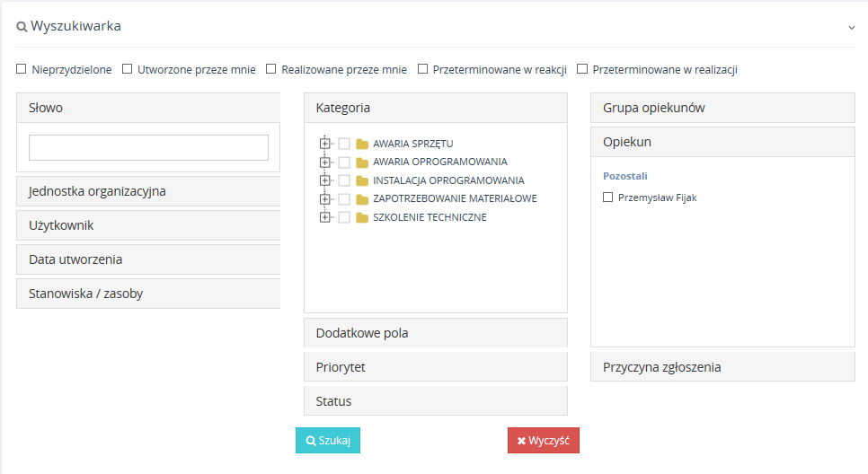Open the Priorytet filter section
This screenshot has width=868, height=474.
pyautogui.click(x=436, y=367)
